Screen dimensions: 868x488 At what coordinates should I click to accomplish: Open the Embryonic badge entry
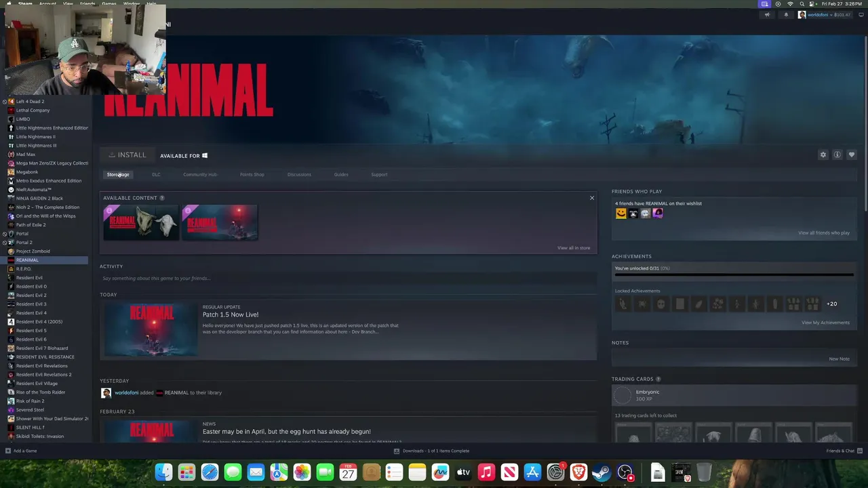(x=734, y=395)
